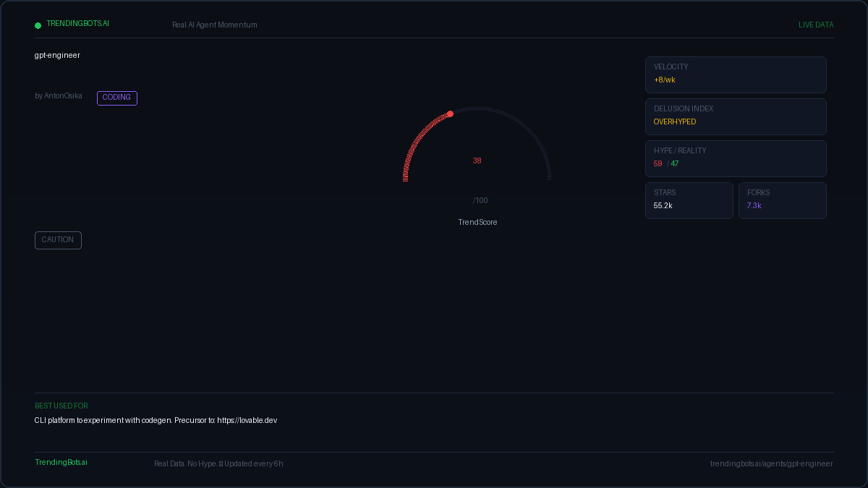Open the TrendingBots.ai footer link
The height and width of the screenshot is (488, 868).
[61, 463]
